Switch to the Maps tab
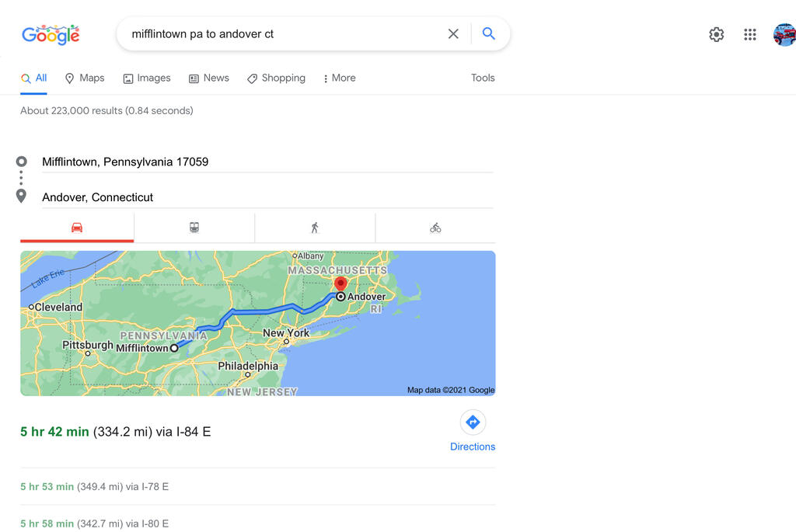This screenshot has height=532, width=796. [85, 78]
